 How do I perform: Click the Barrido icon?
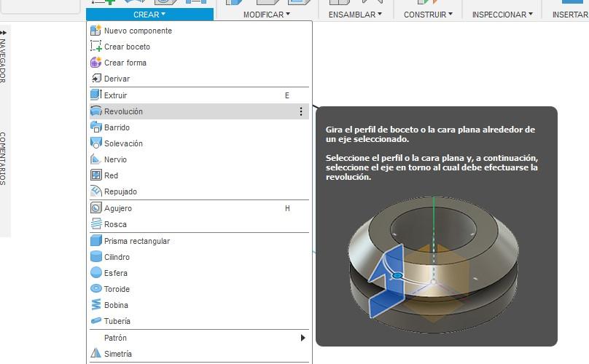(95, 127)
